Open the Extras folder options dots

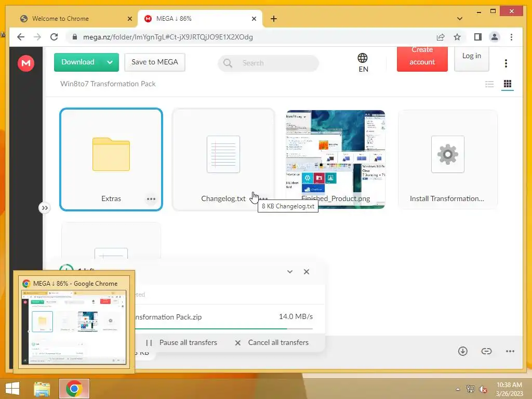151,199
